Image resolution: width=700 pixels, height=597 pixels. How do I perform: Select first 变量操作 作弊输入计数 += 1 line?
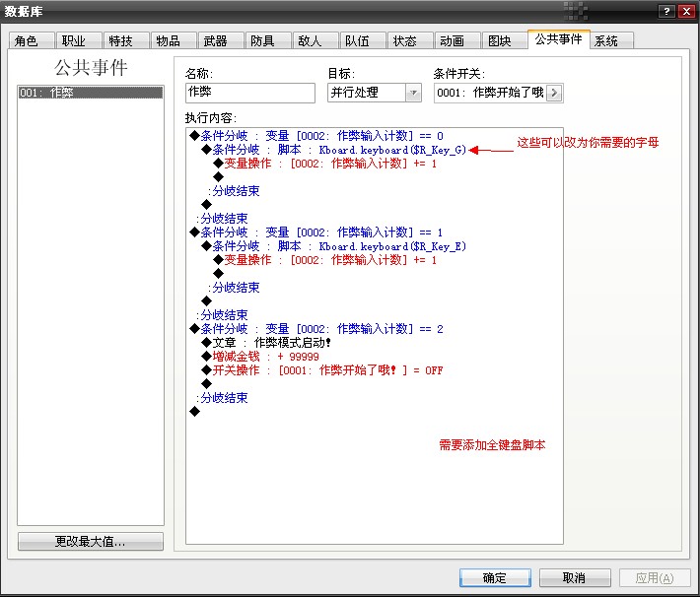[x=325, y=164]
